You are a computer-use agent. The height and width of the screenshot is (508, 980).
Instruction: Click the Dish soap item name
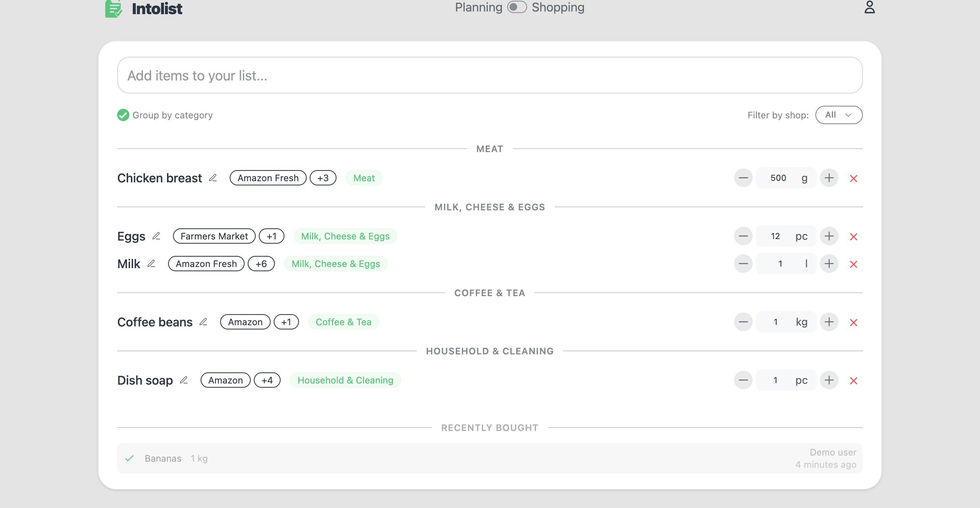pos(145,380)
